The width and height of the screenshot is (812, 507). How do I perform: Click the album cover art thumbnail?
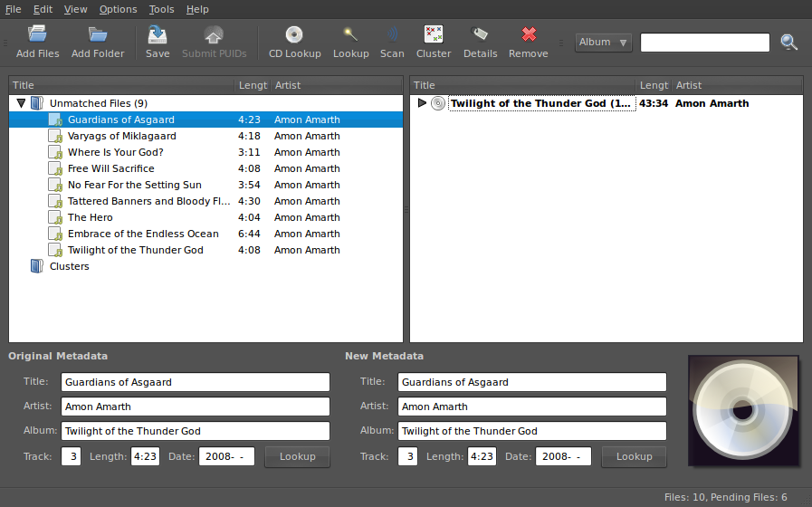[x=743, y=411]
